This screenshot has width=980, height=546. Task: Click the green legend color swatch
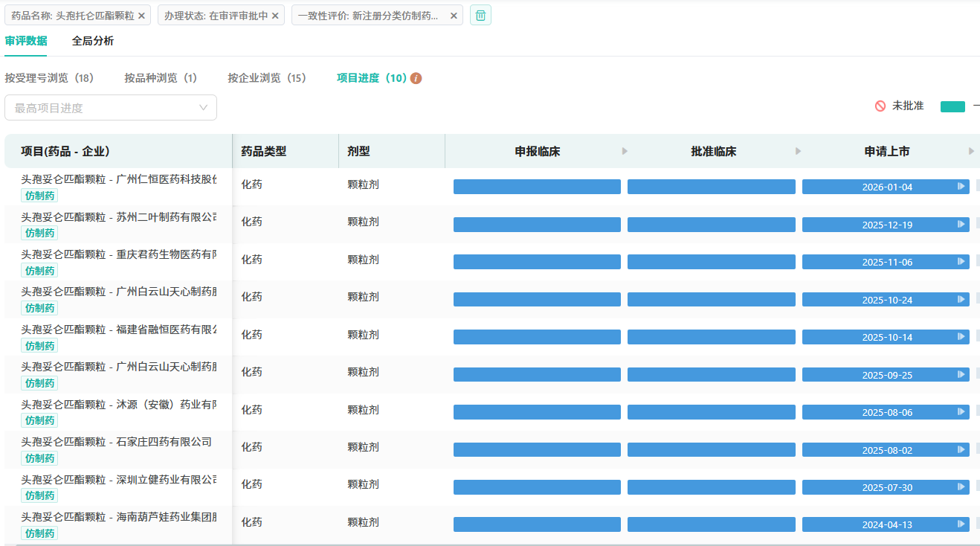[x=952, y=106]
